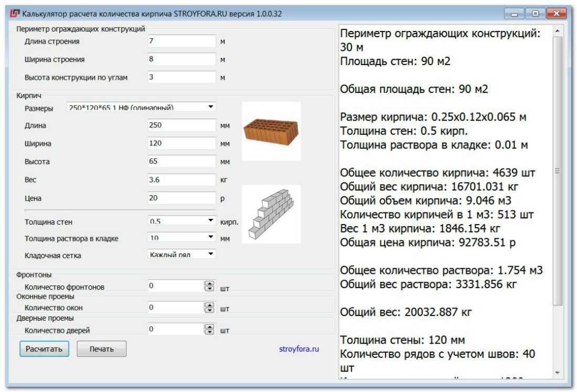Click the result line 'Общая площадь стен: 90 м2'
The height and width of the screenshot is (392, 577).
[414, 89]
